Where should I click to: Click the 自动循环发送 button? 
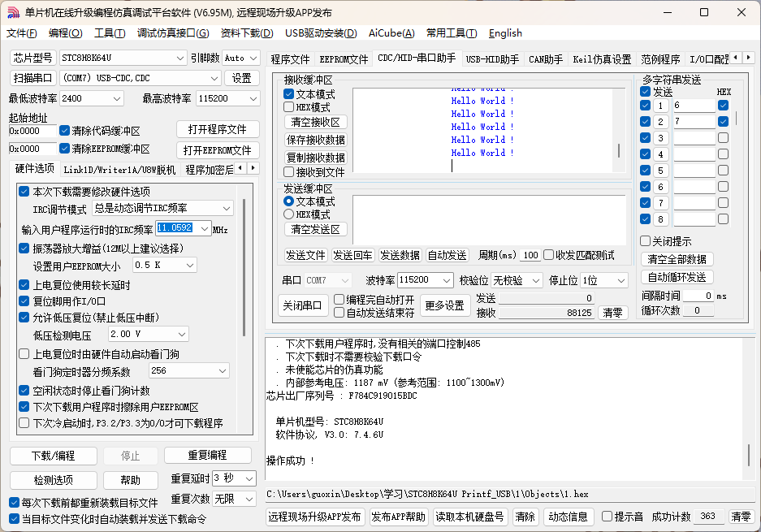click(x=677, y=277)
